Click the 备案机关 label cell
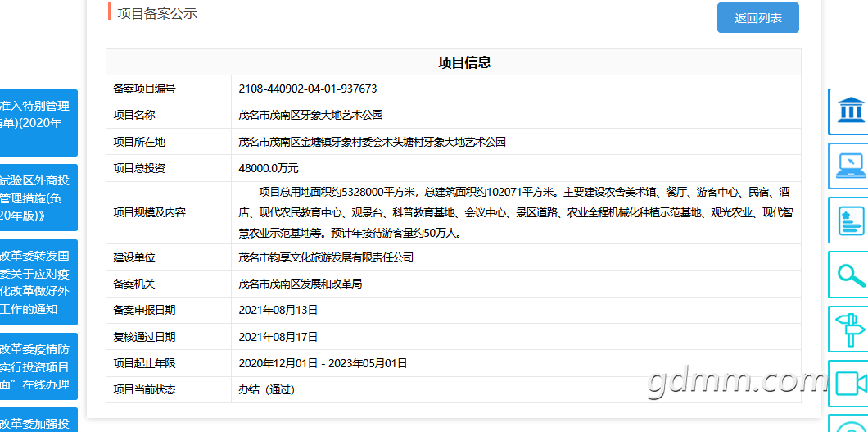Viewport: 868px width, 432px height. (x=169, y=284)
